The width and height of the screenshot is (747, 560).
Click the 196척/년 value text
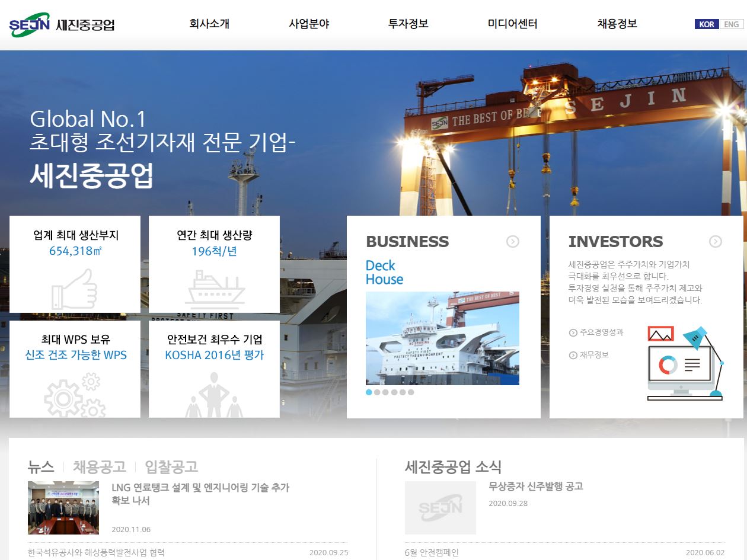click(x=214, y=251)
